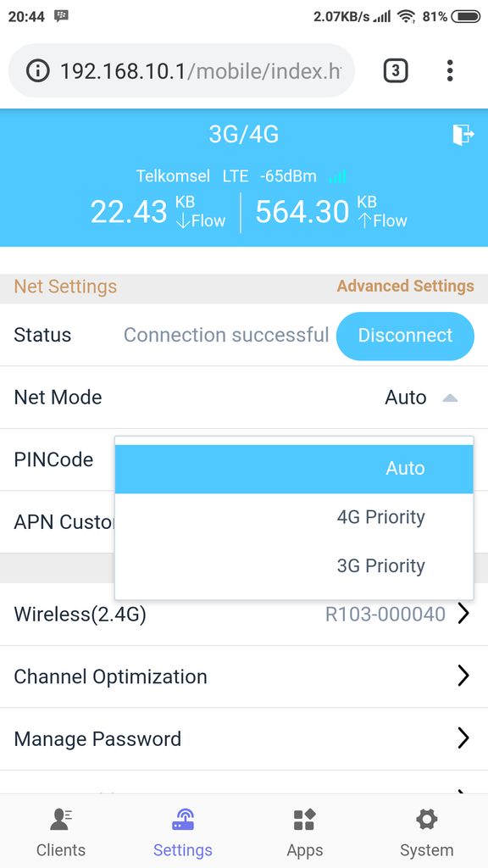Switch to the Settings tab at the bottom
This screenshot has height=868, width=488.
(182, 831)
